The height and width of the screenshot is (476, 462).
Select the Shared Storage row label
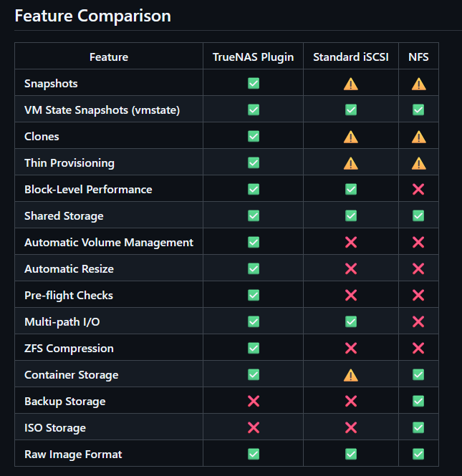(x=64, y=216)
